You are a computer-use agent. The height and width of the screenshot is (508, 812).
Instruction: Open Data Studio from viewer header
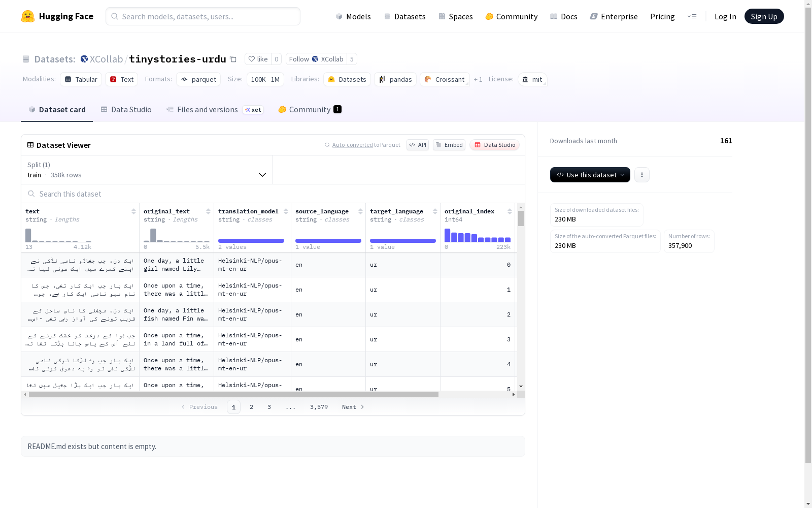tap(495, 145)
